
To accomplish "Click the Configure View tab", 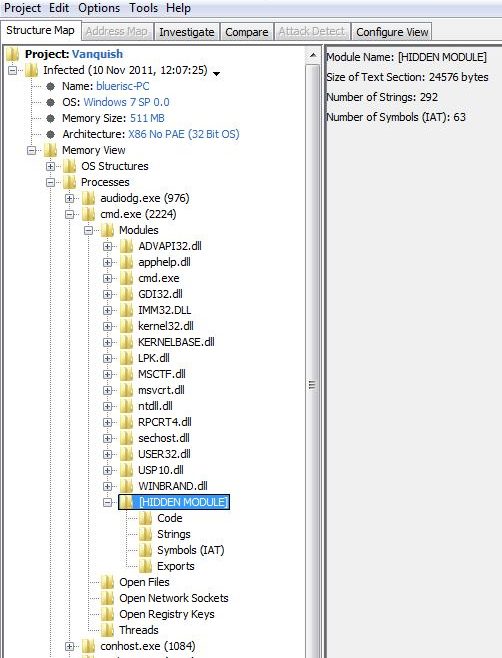I will [392, 32].
